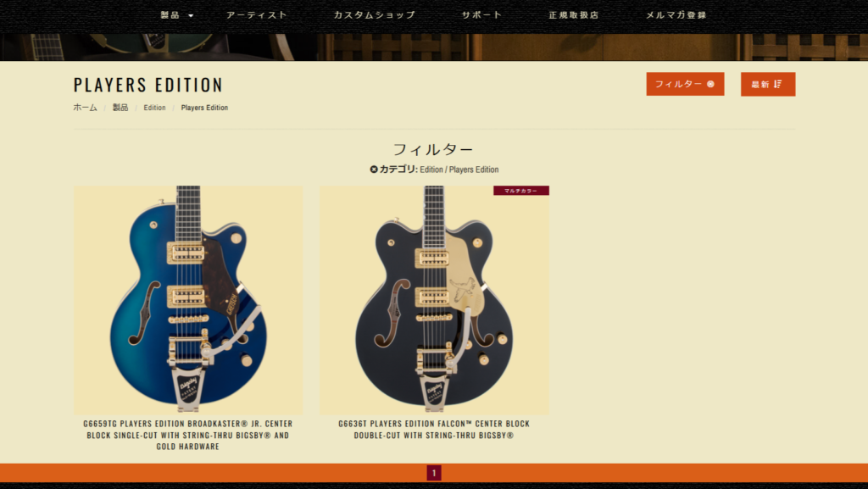Image resolution: width=868 pixels, height=489 pixels.
Task: Go to the サポート page
Action: pyautogui.click(x=481, y=15)
